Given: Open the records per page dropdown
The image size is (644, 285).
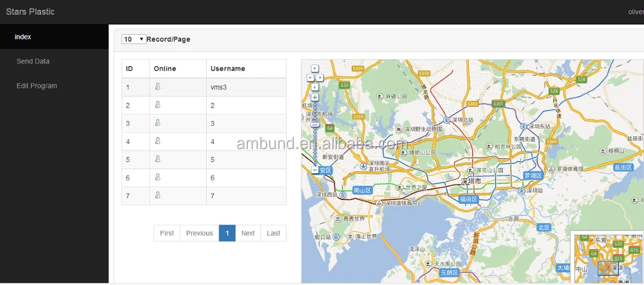Looking at the screenshot, I should click(x=134, y=39).
